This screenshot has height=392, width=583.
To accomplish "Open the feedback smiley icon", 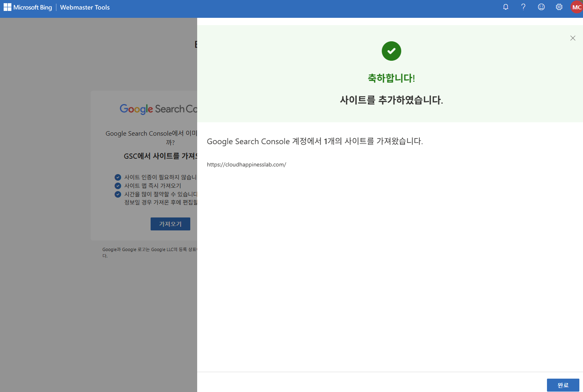I will 541,7.
